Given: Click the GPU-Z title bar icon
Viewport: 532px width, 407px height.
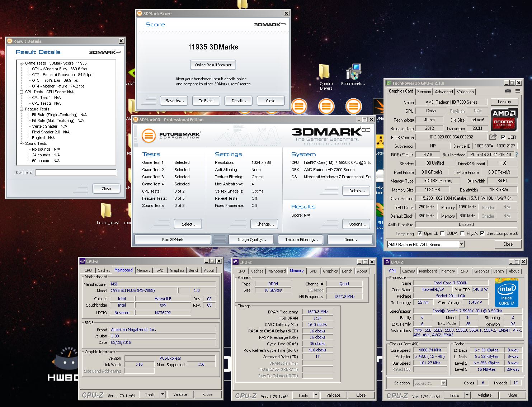Looking at the screenshot, I should (389, 83).
